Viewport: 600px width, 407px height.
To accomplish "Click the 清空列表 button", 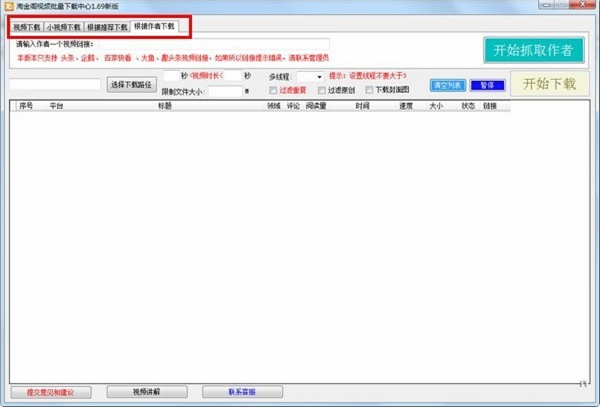I will [448, 85].
